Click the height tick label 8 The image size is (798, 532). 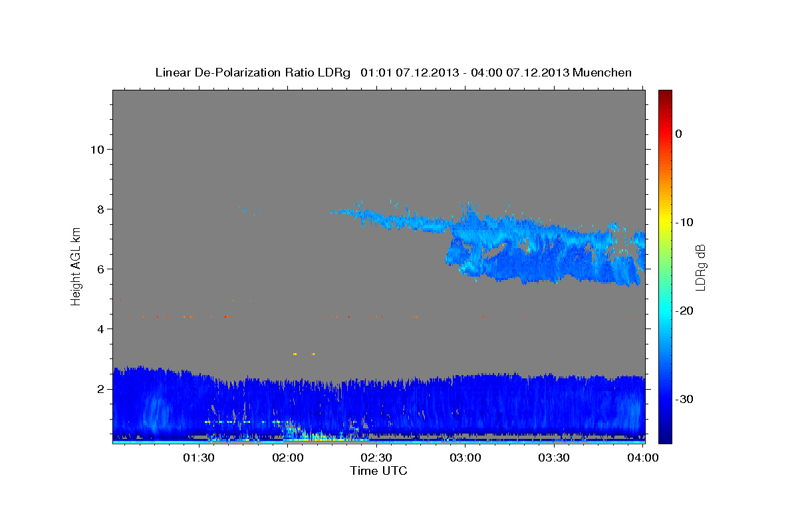click(101, 209)
